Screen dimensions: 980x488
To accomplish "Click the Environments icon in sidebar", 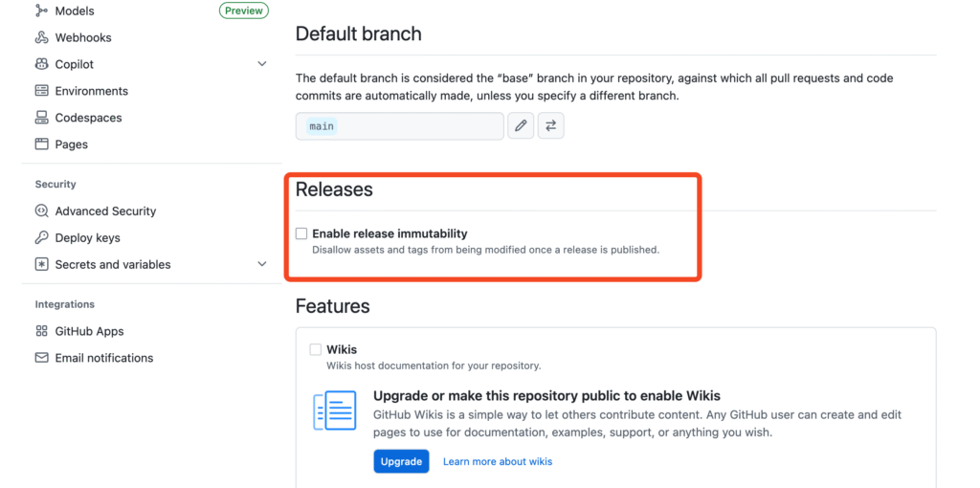I will tap(41, 91).
